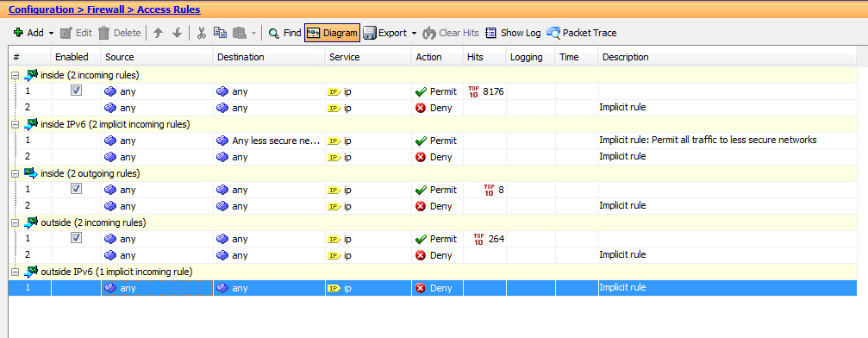868x338 pixels.
Task: Open the Configuration > Firewall > Access Rules link
Action: tap(104, 9)
